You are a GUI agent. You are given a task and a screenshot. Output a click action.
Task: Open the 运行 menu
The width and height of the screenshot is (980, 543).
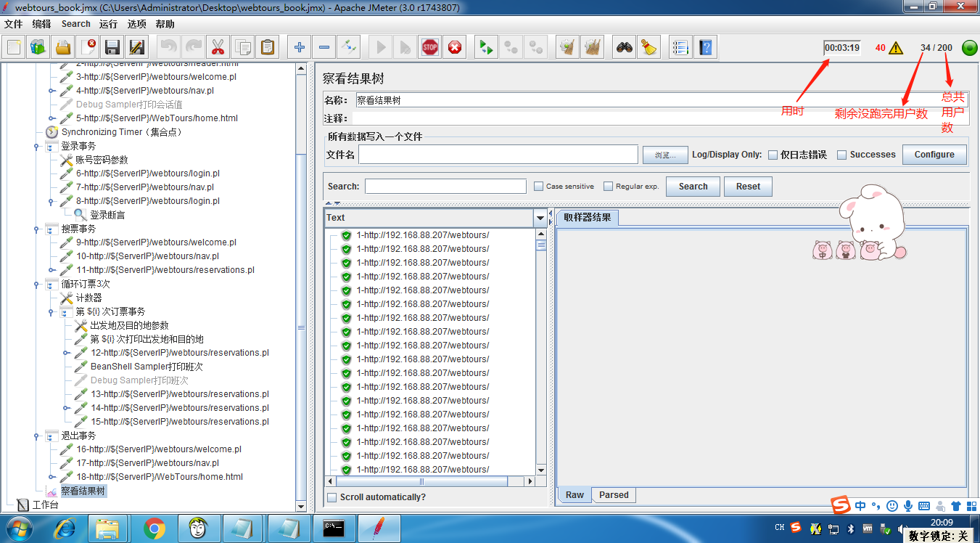[x=108, y=24]
